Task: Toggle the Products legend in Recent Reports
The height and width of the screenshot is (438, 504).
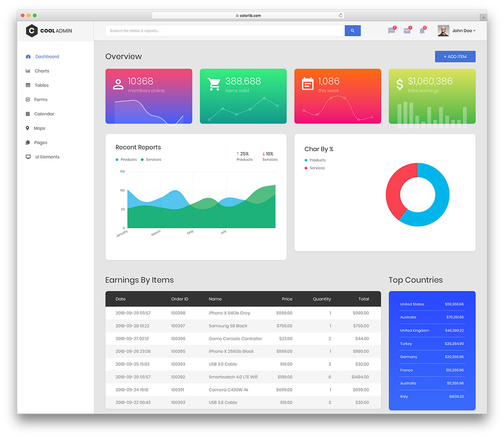Action: (126, 160)
